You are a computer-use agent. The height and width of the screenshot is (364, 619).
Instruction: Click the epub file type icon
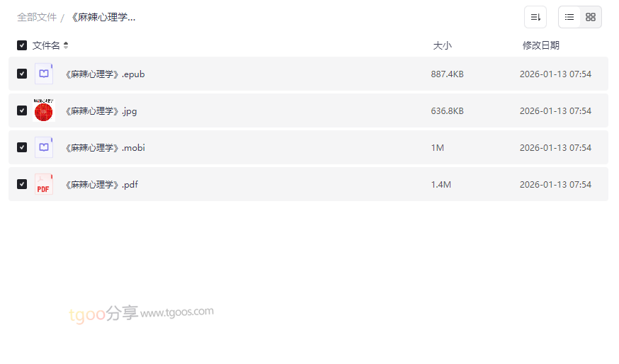[x=44, y=74]
